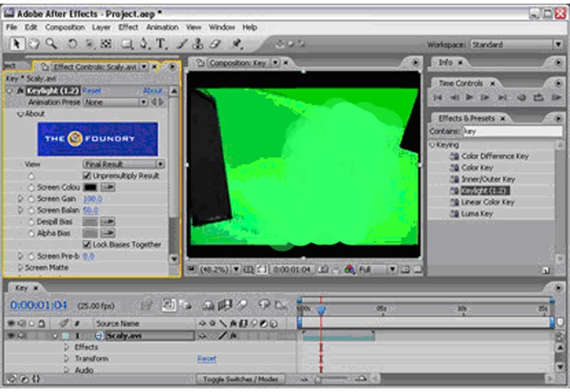
Task: Select the Hand tool
Action: point(33,44)
